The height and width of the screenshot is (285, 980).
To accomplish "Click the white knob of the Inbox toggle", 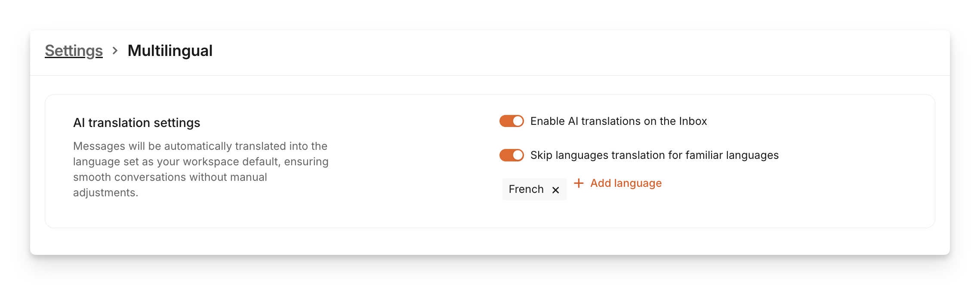I will pyautogui.click(x=518, y=121).
